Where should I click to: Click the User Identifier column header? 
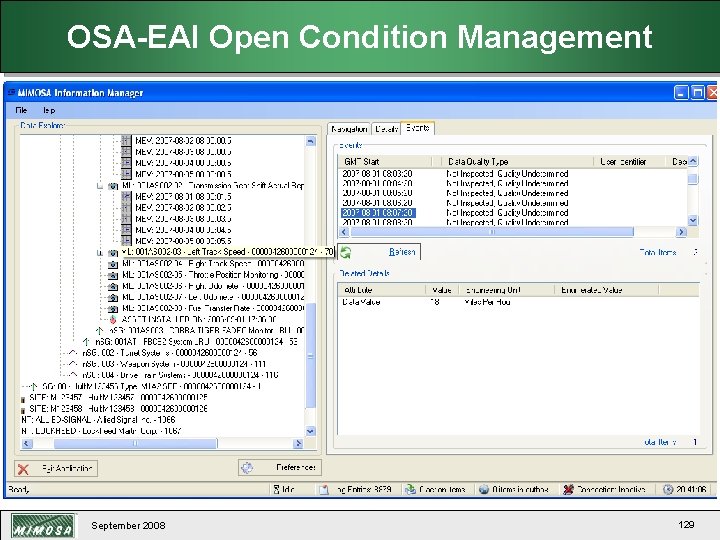pyautogui.click(x=629, y=162)
